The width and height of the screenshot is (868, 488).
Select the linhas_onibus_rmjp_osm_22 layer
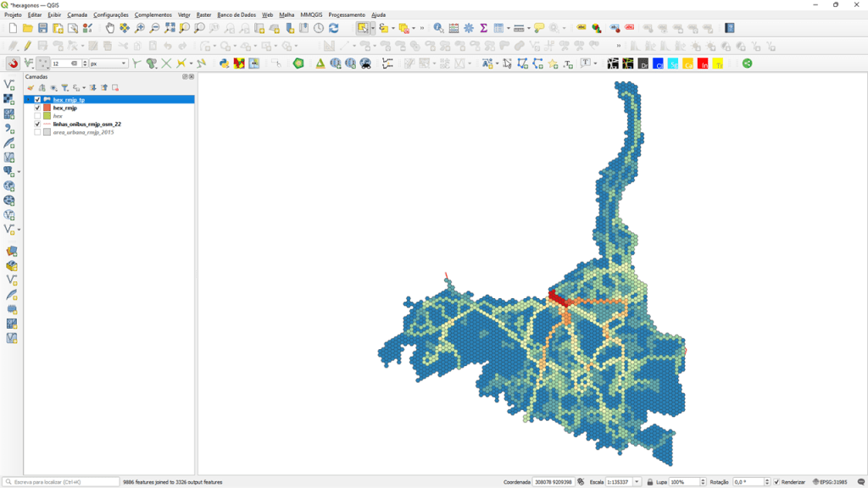(86, 125)
